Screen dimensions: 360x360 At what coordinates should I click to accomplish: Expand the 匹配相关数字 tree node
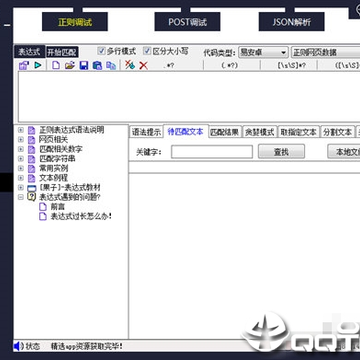click(x=21, y=149)
